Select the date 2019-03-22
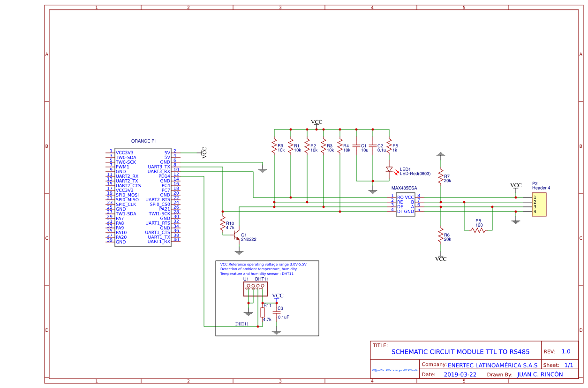This screenshot has height=388, width=588. point(460,374)
